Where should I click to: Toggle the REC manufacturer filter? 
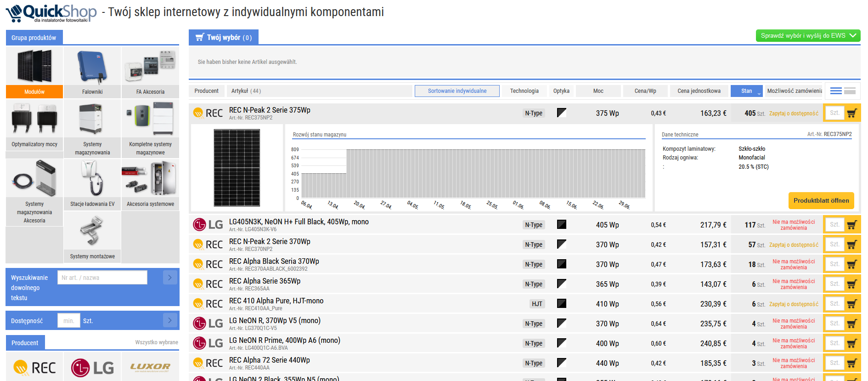click(34, 367)
